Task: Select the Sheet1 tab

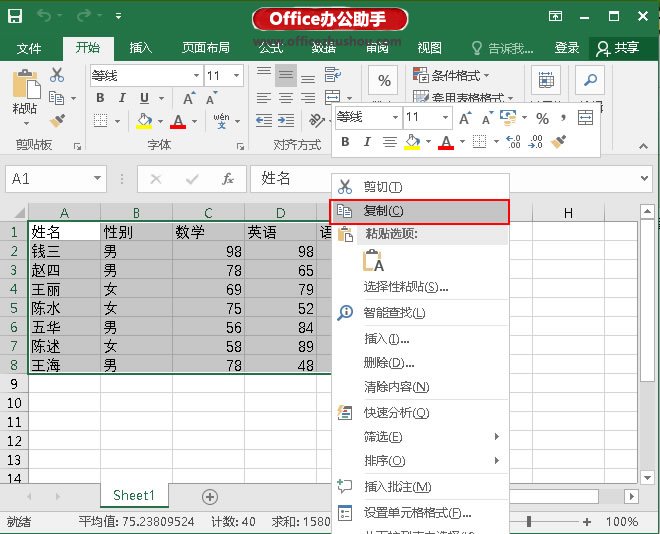Action: click(134, 495)
